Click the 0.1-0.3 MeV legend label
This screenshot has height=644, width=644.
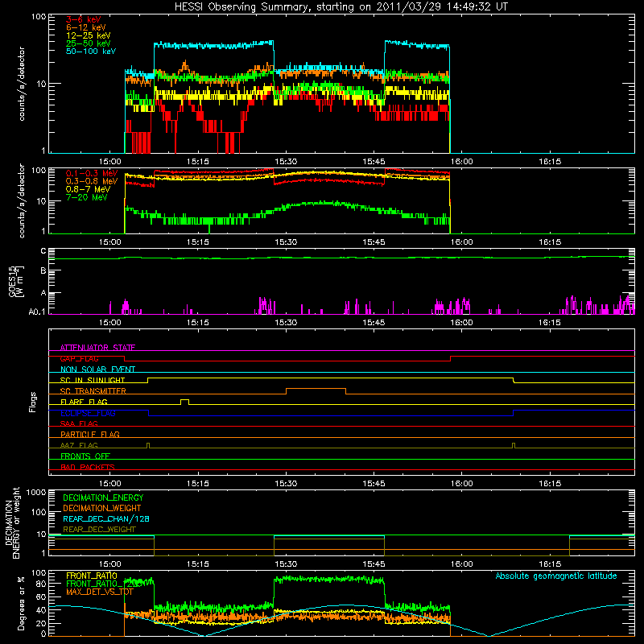(92, 174)
